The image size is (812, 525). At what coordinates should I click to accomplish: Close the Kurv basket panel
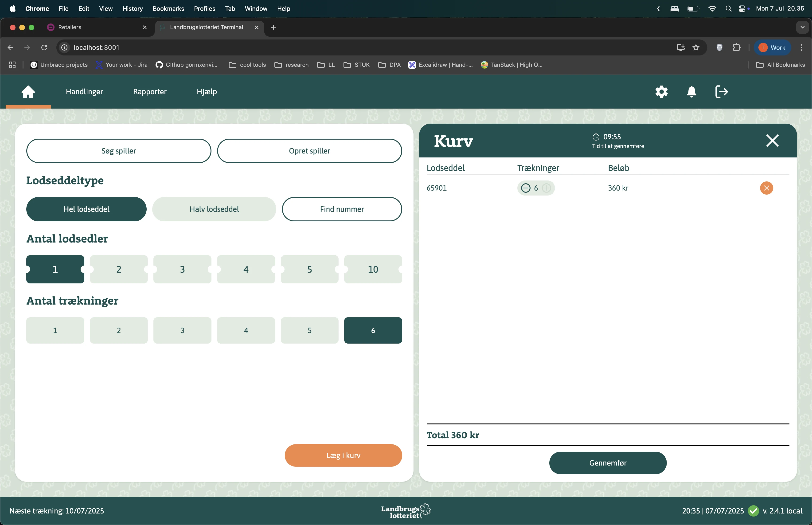[772, 141]
